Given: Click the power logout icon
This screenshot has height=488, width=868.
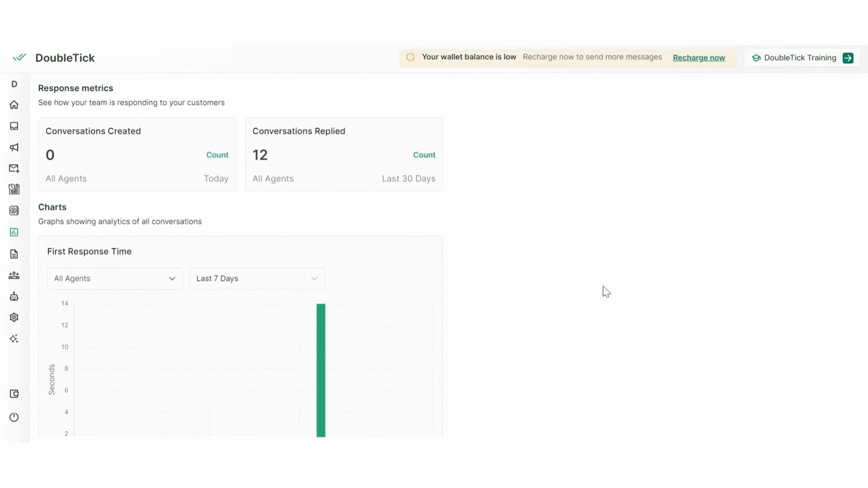Looking at the screenshot, I should (14, 417).
